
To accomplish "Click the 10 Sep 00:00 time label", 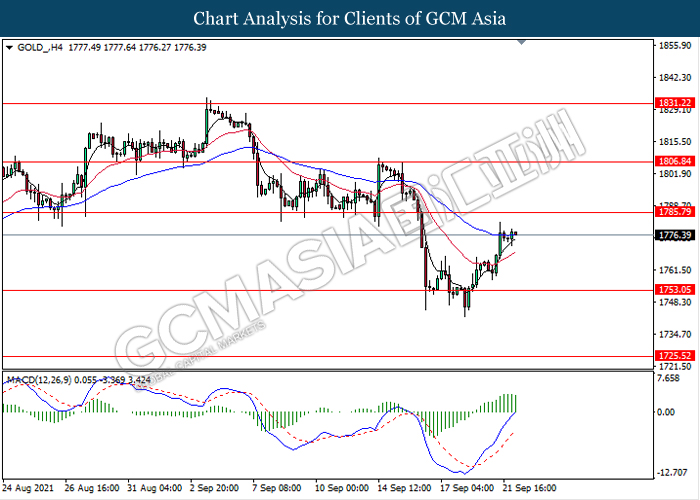I will click(342, 488).
